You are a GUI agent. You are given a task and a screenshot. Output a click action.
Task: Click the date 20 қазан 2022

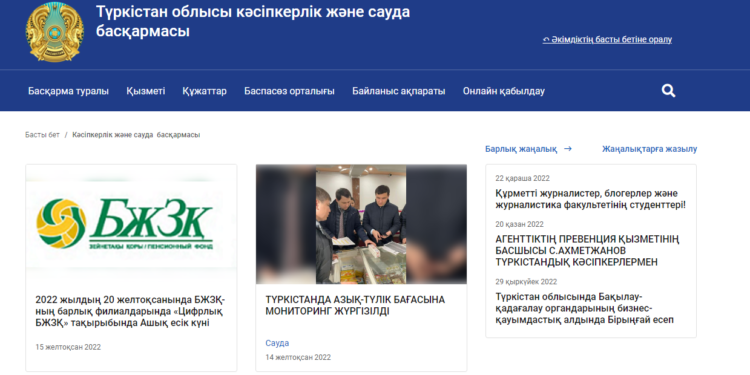click(x=519, y=224)
